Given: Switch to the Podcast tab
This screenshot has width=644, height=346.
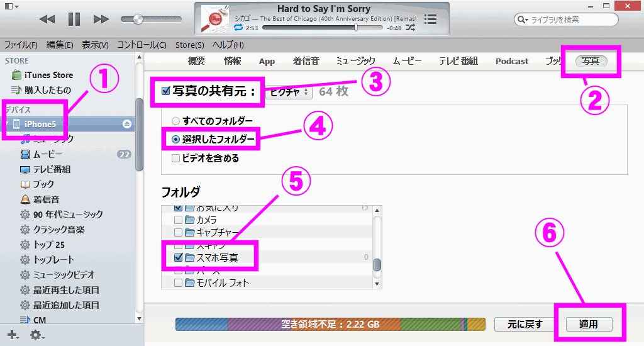Looking at the screenshot, I should (512, 61).
